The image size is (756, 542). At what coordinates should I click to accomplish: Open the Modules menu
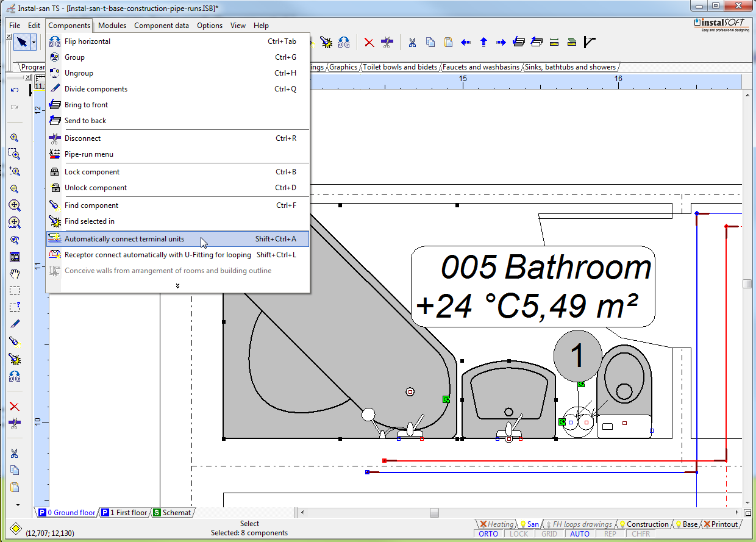(112, 26)
